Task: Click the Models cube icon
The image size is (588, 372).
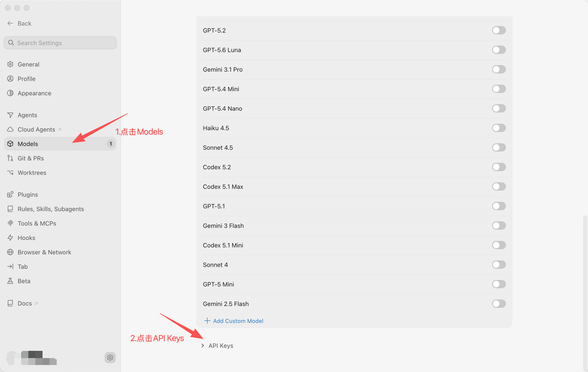Action: point(10,144)
